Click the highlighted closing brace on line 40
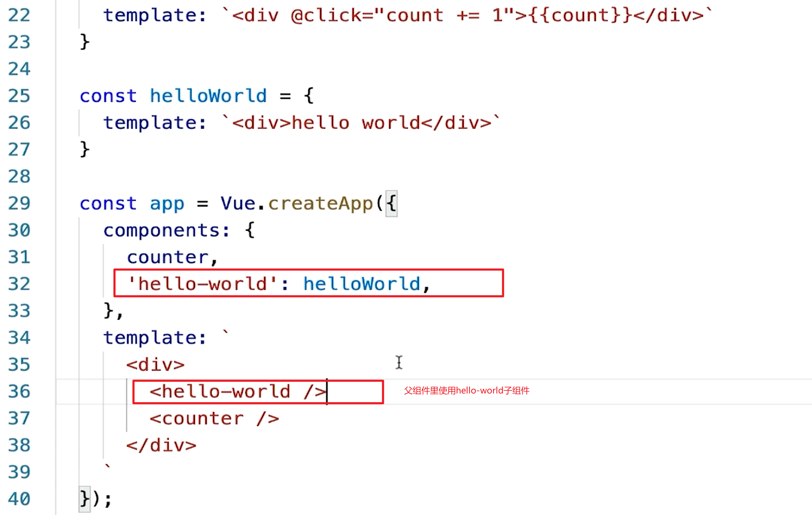 tap(84, 499)
